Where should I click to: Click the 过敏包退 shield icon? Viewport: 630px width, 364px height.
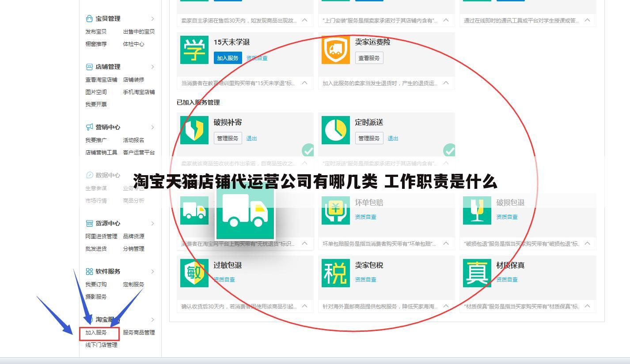194,273
